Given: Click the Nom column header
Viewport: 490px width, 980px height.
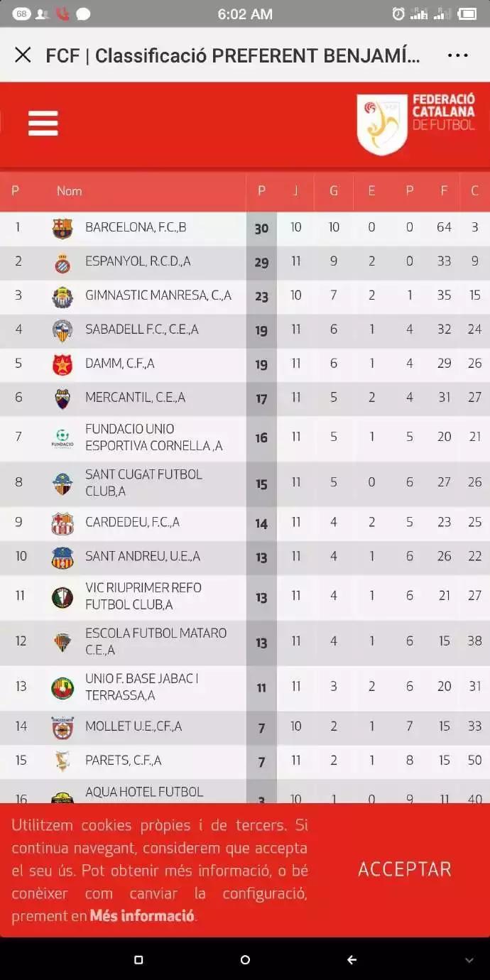Looking at the screenshot, I should coord(70,191).
